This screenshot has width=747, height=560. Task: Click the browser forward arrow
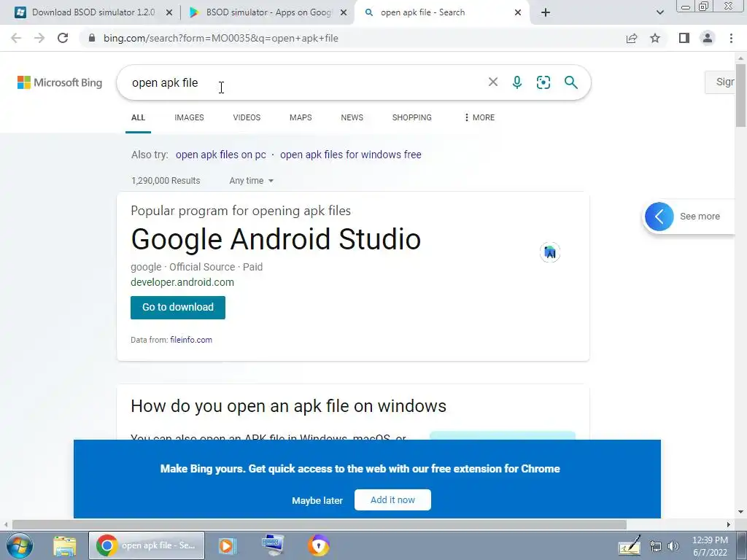tap(39, 38)
